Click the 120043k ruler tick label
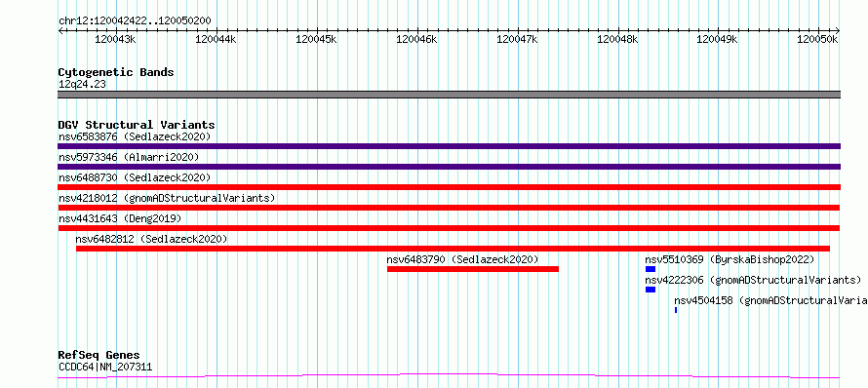 [115, 39]
